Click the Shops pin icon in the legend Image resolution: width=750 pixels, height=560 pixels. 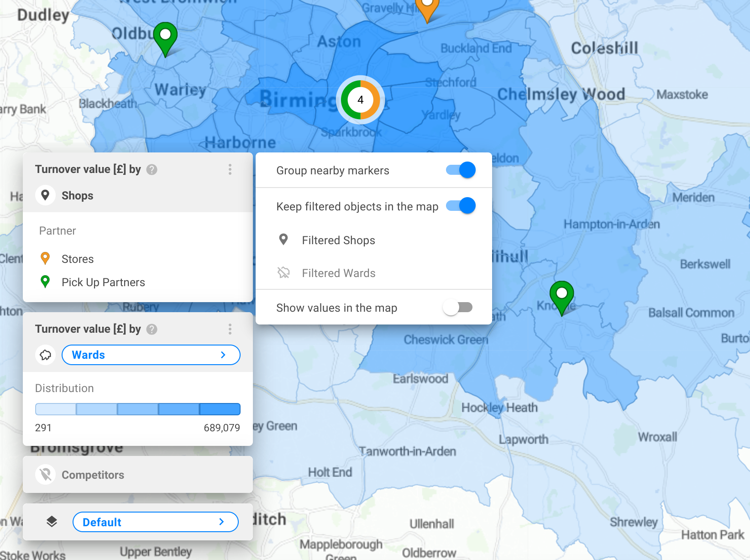tap(46, 195)
